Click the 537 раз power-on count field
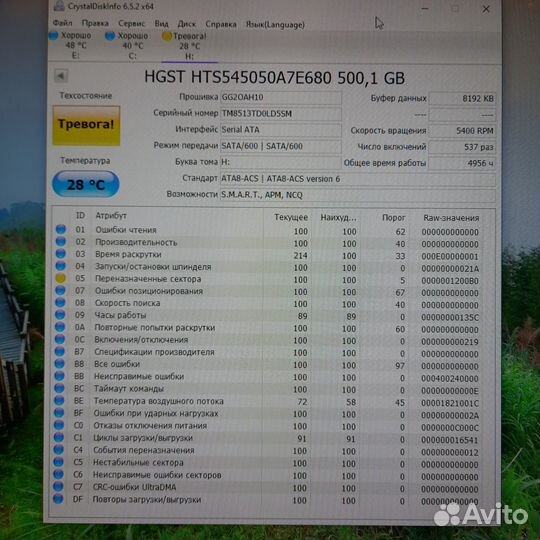 coord(462,147)
